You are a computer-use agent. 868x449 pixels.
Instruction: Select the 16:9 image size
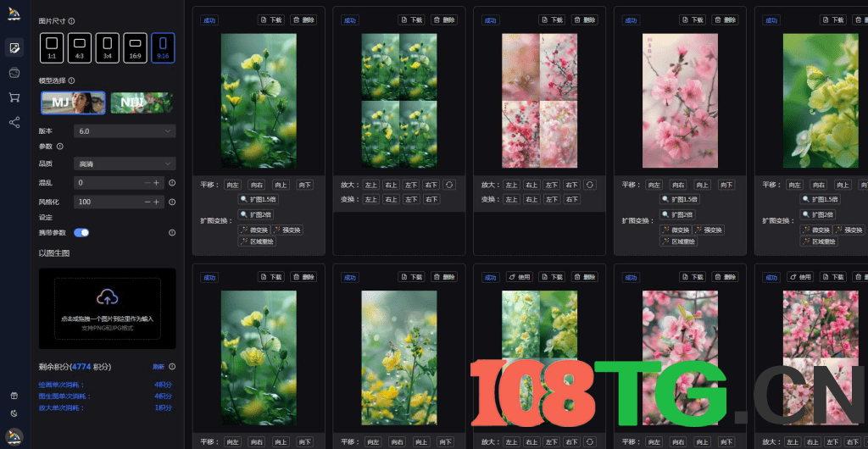[x=135, y=47]
